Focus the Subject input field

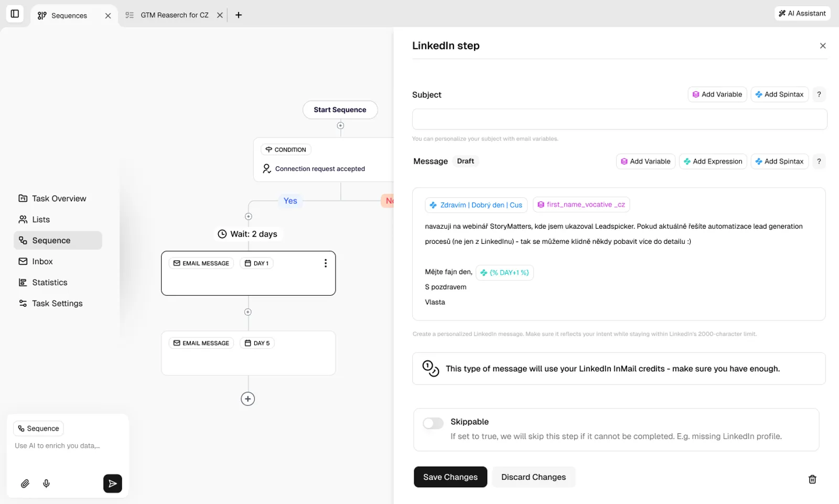pyautogui.click(x=619, y=119)
